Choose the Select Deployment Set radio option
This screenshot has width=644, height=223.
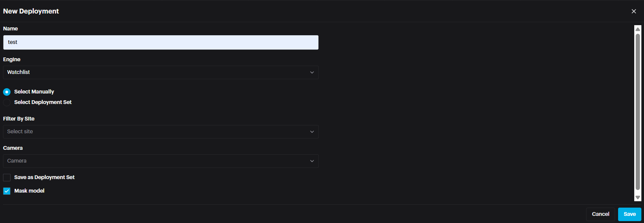tap(7, 102)
